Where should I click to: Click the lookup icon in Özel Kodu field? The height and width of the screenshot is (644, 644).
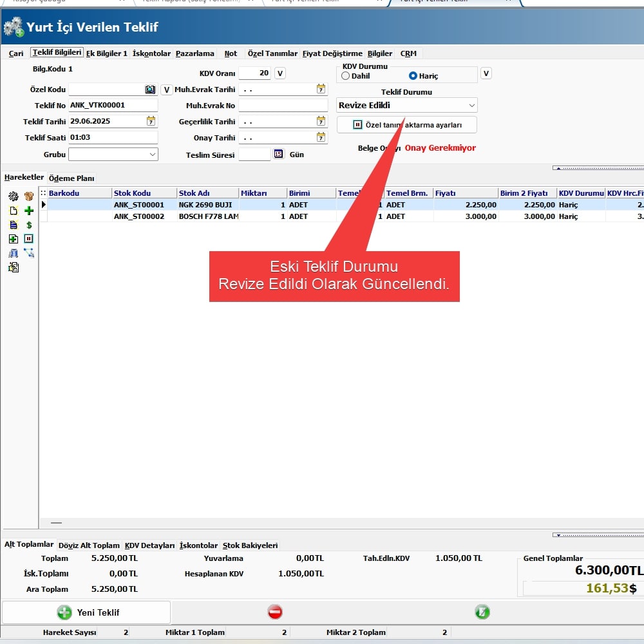pyautogui.click(x=151, y=90)
